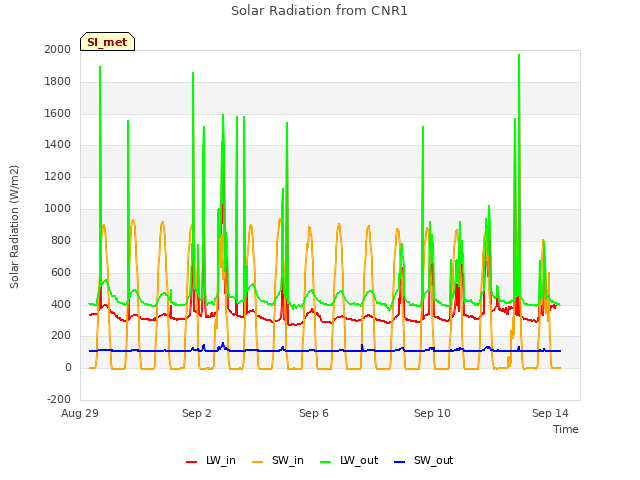Viewport: 640px width, 480px height.
Task: Click the green LW_out legend color marker
Action: 326,462
